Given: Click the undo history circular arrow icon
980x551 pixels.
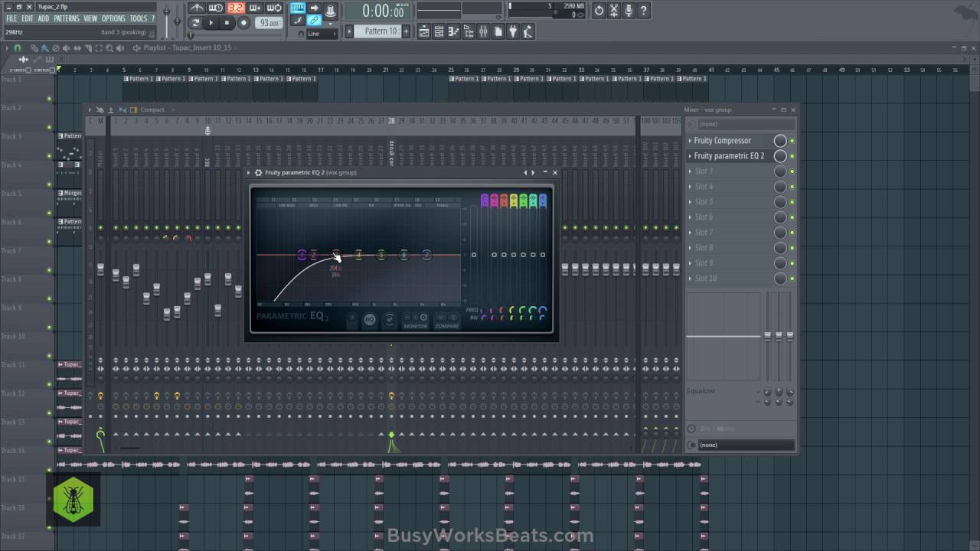Looking at the screenshot, I should pos(599,11).
